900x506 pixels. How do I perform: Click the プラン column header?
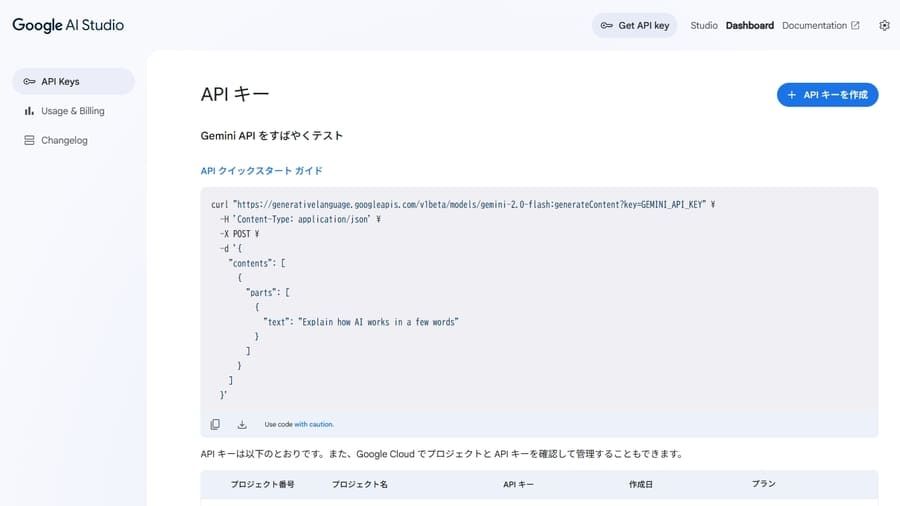point(763,484)
